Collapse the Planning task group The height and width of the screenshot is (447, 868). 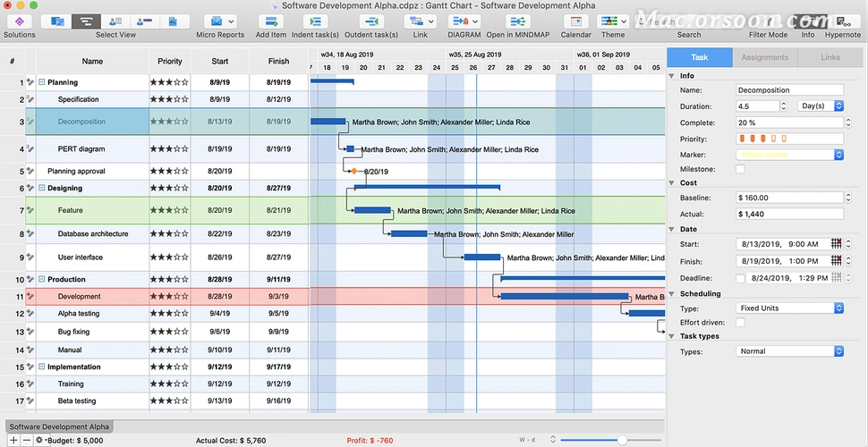tap(41, 82)
